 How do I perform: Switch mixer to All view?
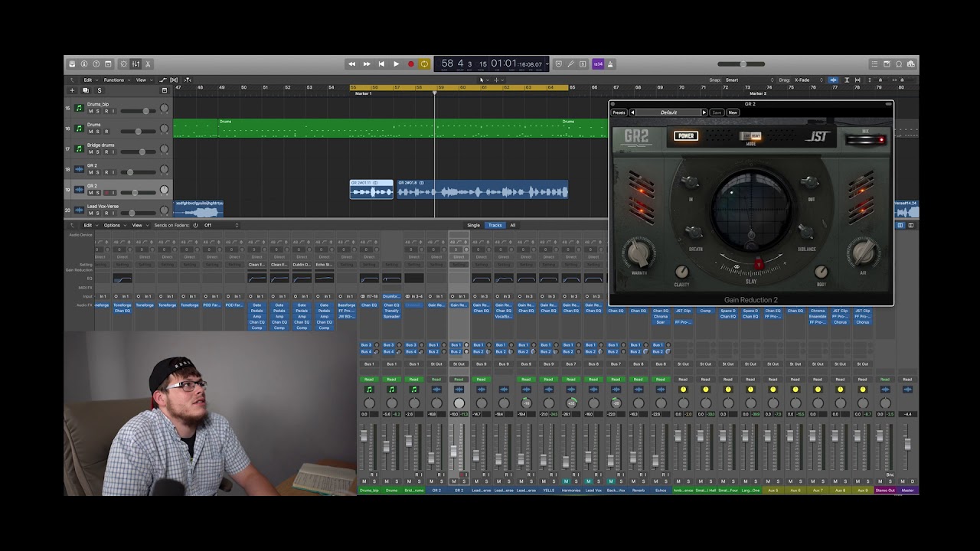513,225
